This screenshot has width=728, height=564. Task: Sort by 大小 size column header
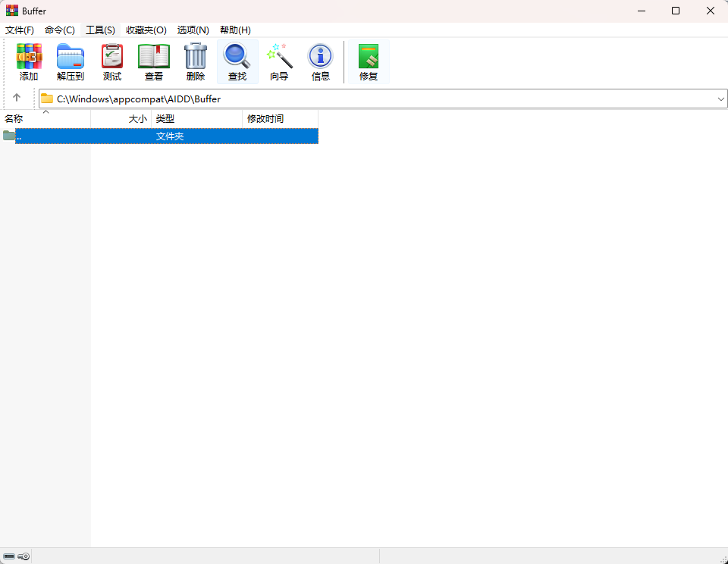pos(121,119)
